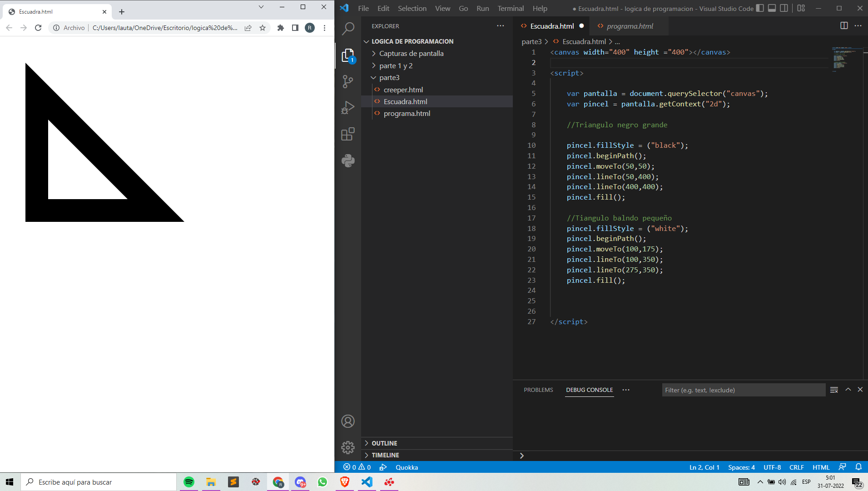Viewport: 868px width, 491px height.
Task: Open the Terminal menu
Action: 511,8
